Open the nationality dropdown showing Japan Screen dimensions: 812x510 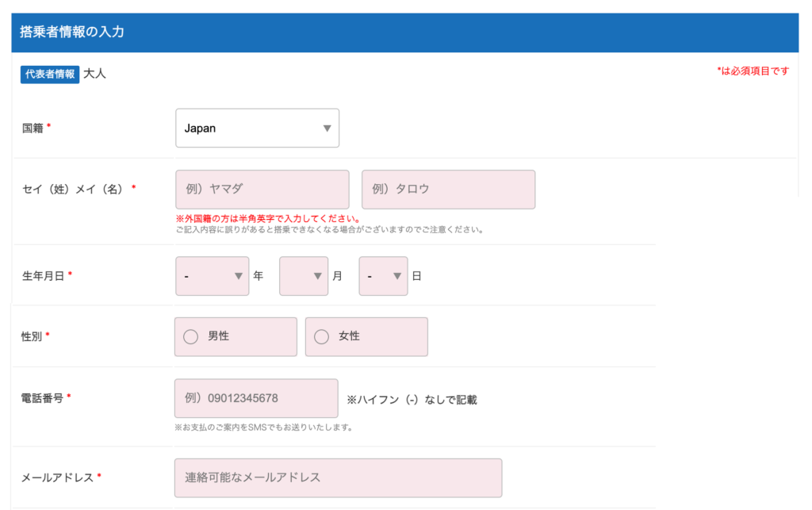[x=257, y=128]
